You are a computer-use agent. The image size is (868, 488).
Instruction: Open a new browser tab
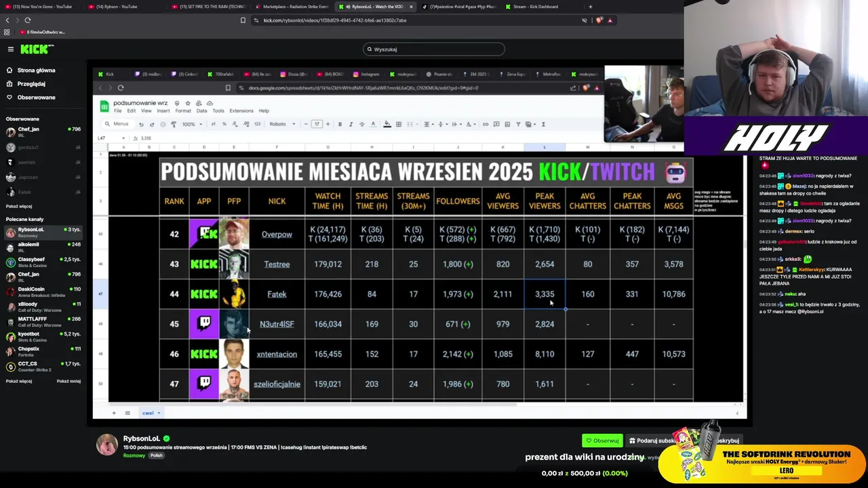pos(590,7)
